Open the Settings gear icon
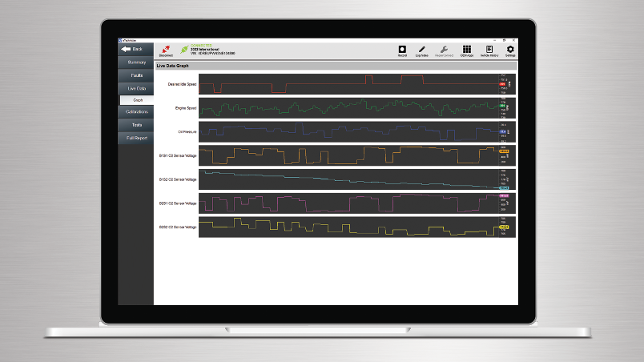This screenshot has height=362, width=644. pyautogui.click(x=510, y=50)
